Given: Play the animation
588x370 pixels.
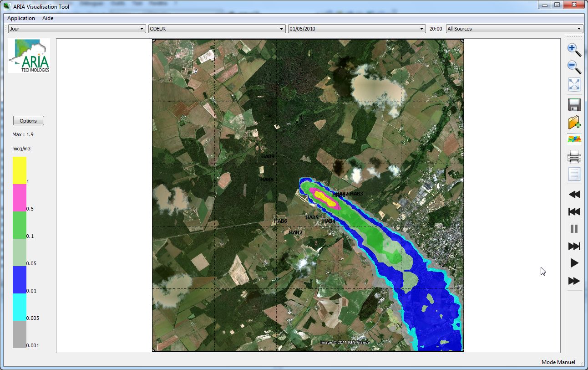Looking at the screenshot, I should [574, 263].
